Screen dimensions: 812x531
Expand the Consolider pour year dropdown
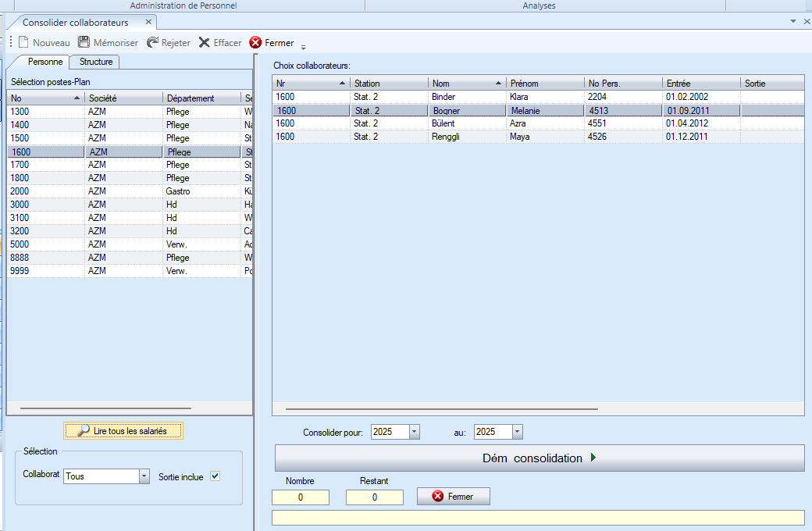pos(414,432)
